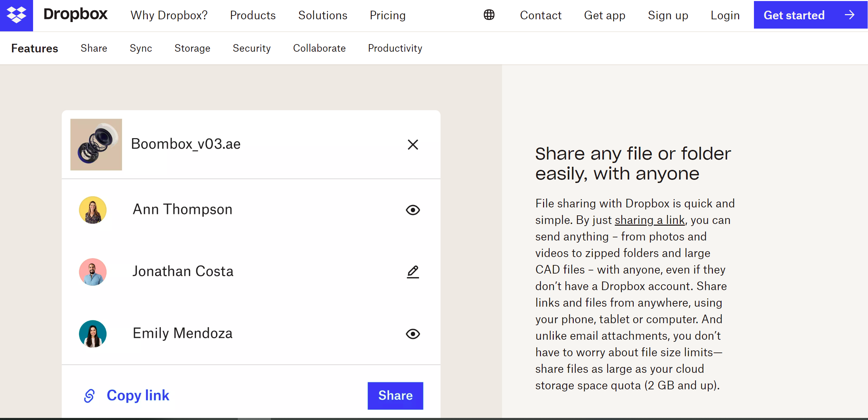Toggle the eye icon for Emily Mendoza
This screenshot has width=868, height=420.
click(x=413, y=334)
